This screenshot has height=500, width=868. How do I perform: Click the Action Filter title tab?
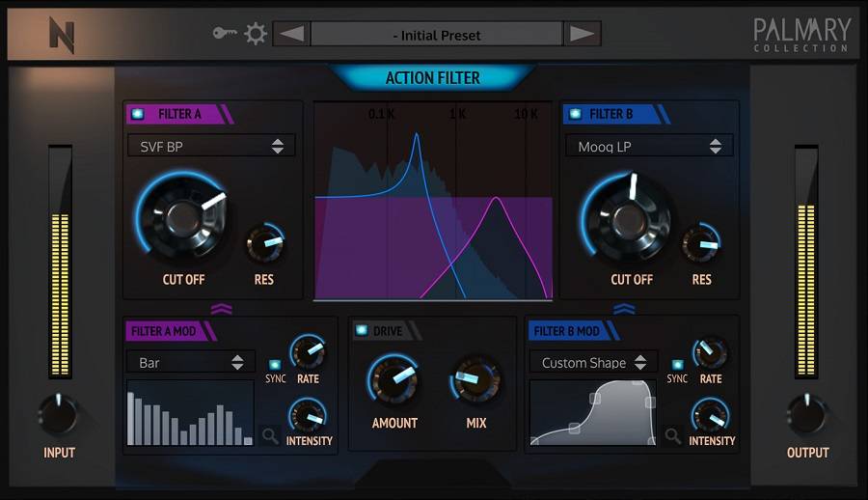click(x=432, y=78)
